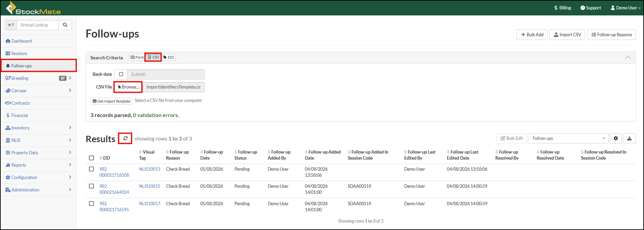
Task: Tick checkbox for row NLIS10013
Action: tap(91, 169)
